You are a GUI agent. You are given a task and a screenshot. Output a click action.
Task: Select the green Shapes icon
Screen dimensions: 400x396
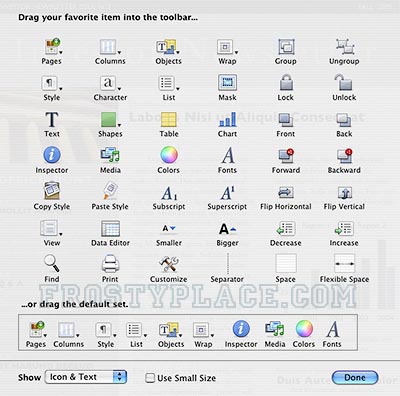click(110, 120)
